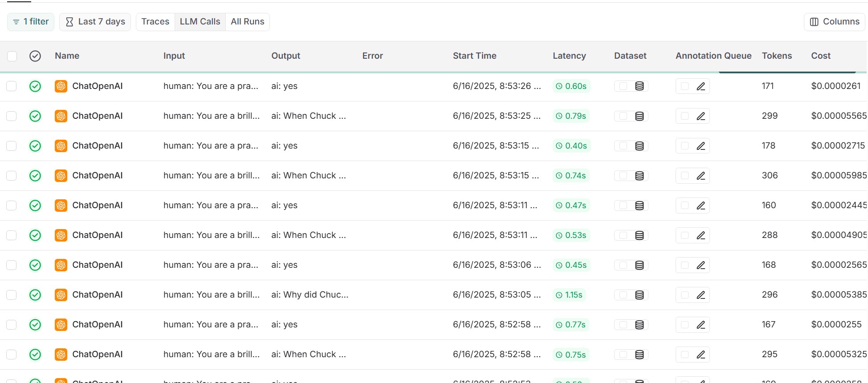868x383 pixels.
Task: Select the checkbox of the 296-token run
Action: [x=12, y=295]
